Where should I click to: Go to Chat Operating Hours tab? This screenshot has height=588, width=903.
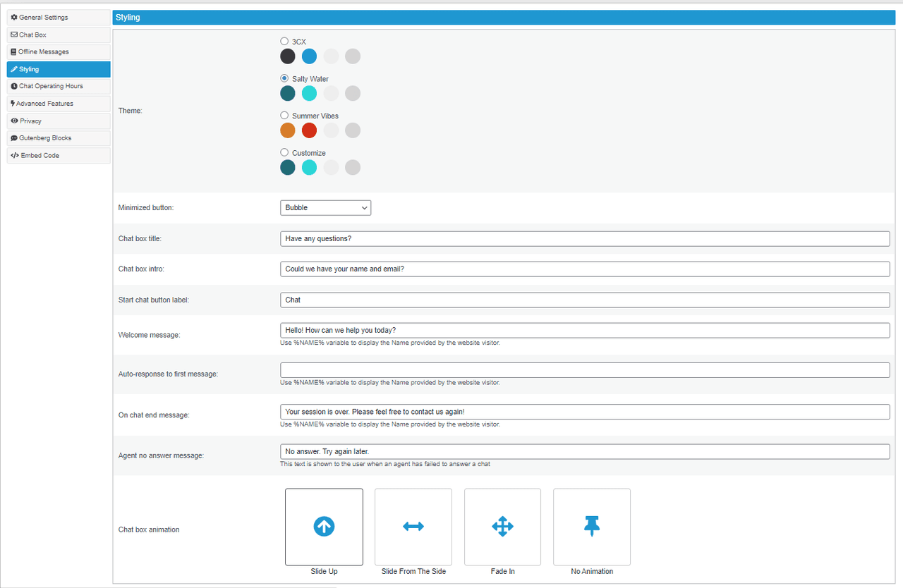pos(59,86)
